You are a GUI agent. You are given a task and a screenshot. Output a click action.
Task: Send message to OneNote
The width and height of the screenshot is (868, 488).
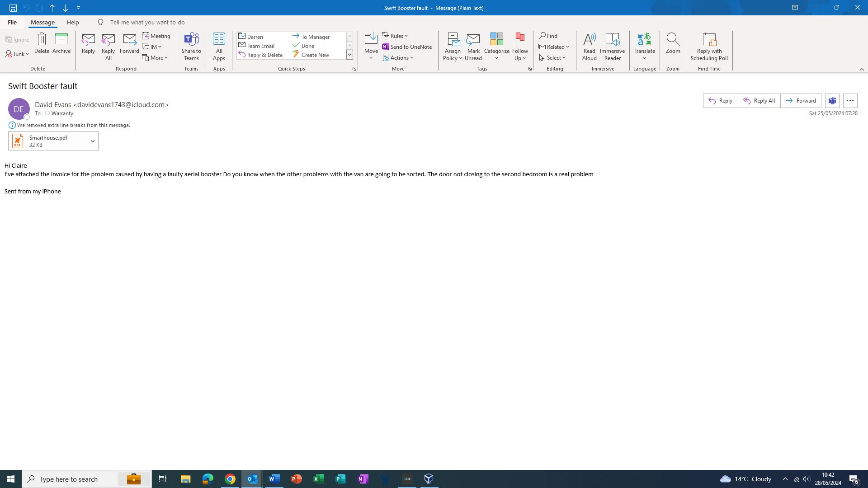click(x=407, y=47)
